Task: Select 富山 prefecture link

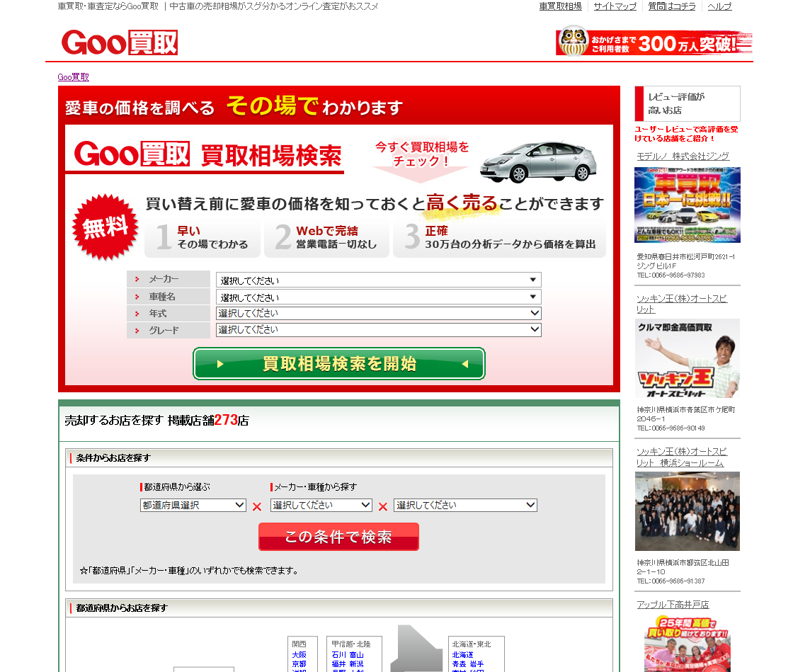Action: coord(356,655)
